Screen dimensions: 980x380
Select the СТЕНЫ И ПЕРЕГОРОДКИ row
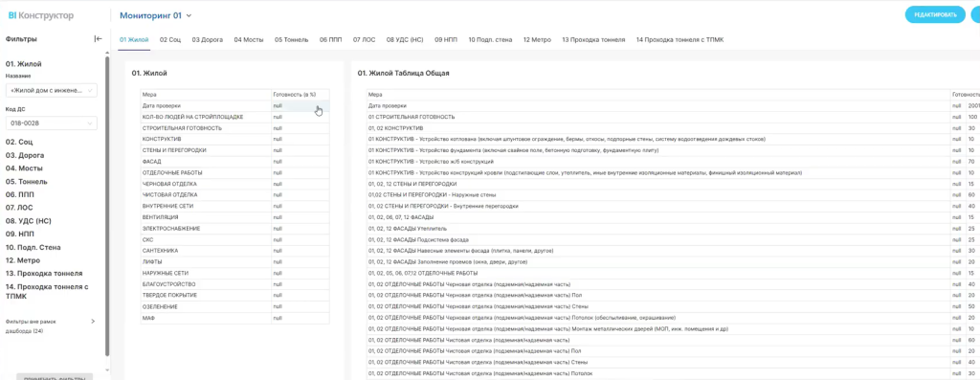tap(234, 150)
